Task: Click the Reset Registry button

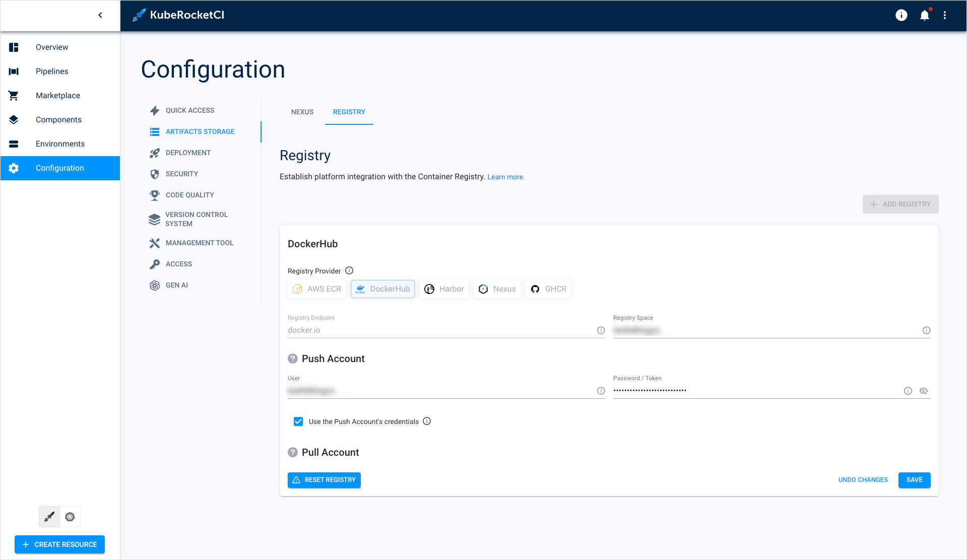Action: click(324, 480)
